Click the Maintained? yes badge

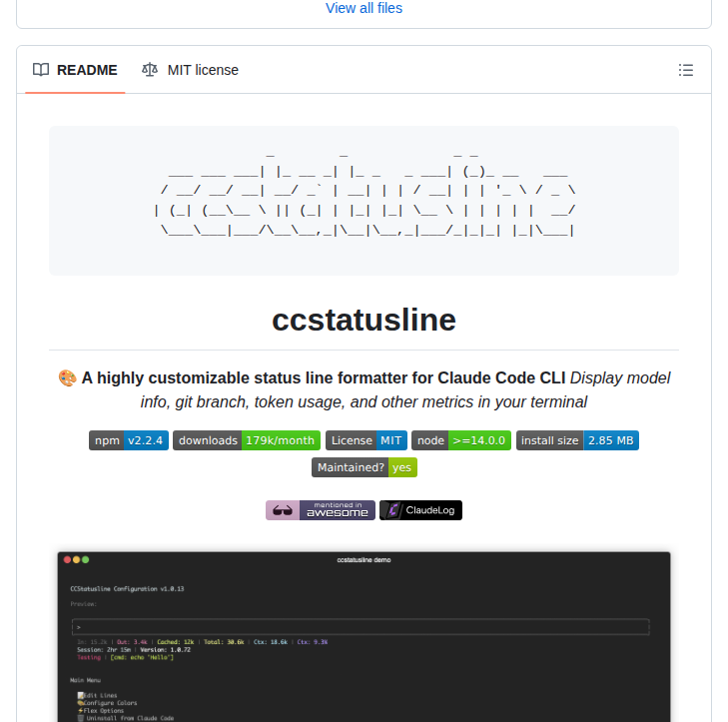pos(364,467)
